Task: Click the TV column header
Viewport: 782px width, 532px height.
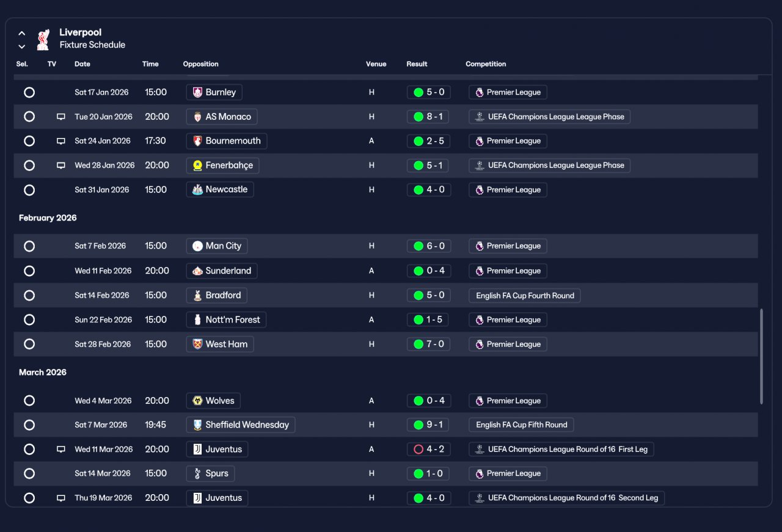Action: (x=51, y=64)
